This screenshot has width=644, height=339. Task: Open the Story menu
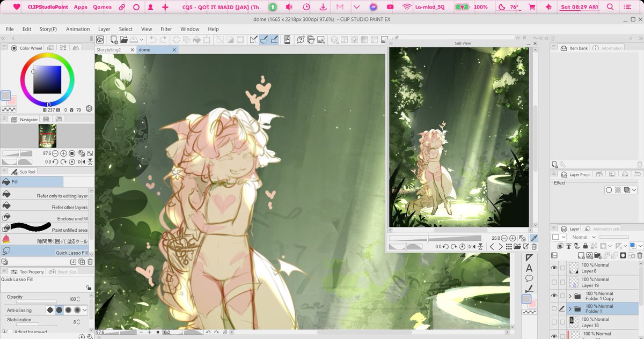coord(48,29)
